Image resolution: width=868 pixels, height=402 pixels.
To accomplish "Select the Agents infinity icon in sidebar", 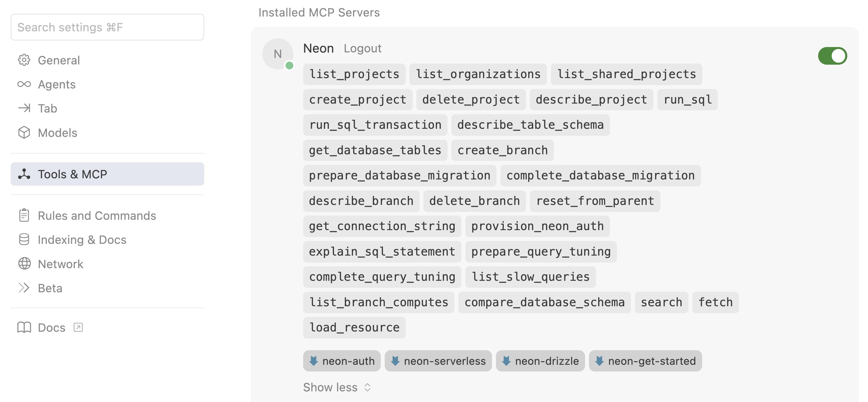I will 24,84.
